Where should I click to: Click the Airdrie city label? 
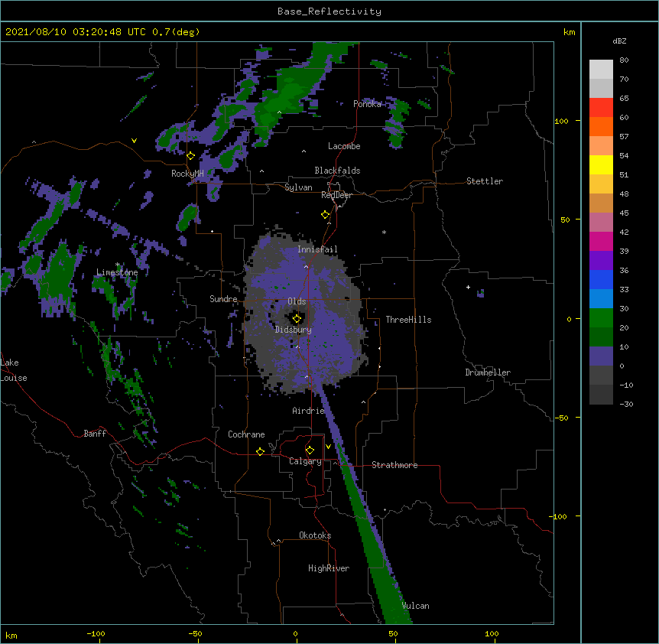point(308,411)
